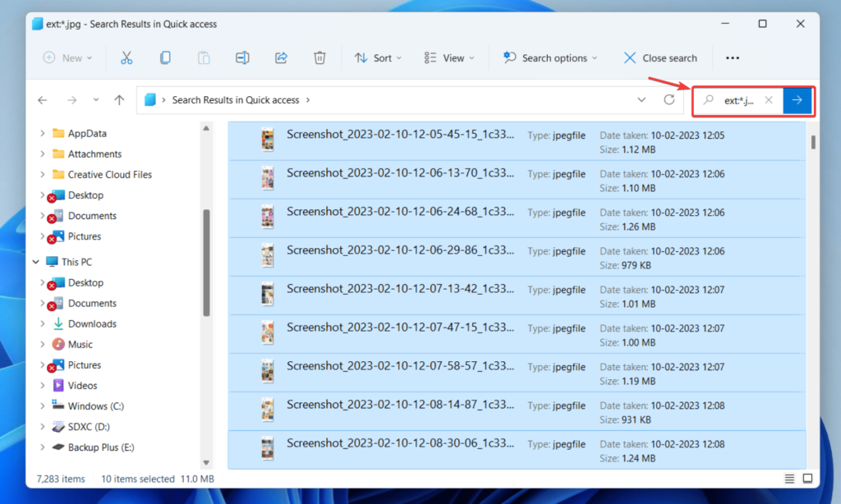Image resolution: width=841 pixels, height=504 pixels.
Task: Rename the selected file
Action: pyautogui.click(x=241, y=57)
